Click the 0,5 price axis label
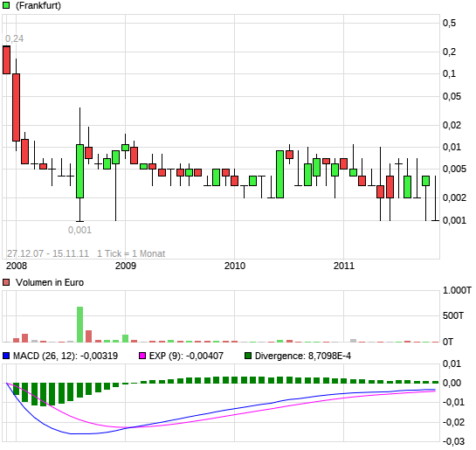The image size is (476, 450). click(x=449, y=23)
